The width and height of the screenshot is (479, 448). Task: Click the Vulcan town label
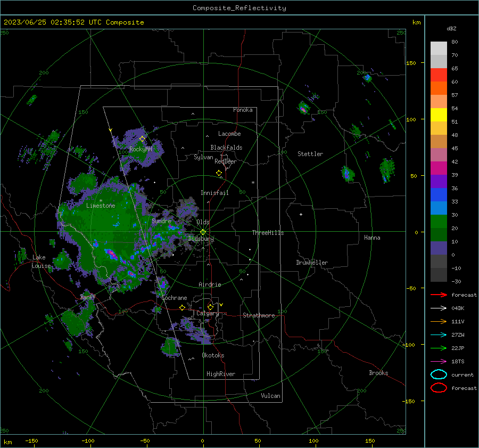[270, 396]
